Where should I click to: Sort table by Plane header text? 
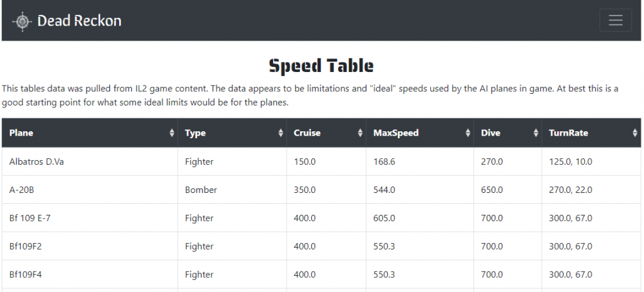click(21, 133)
